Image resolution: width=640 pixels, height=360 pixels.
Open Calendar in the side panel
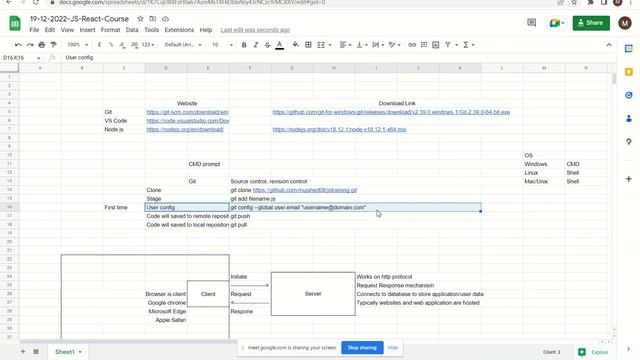(x=629, y=49)
